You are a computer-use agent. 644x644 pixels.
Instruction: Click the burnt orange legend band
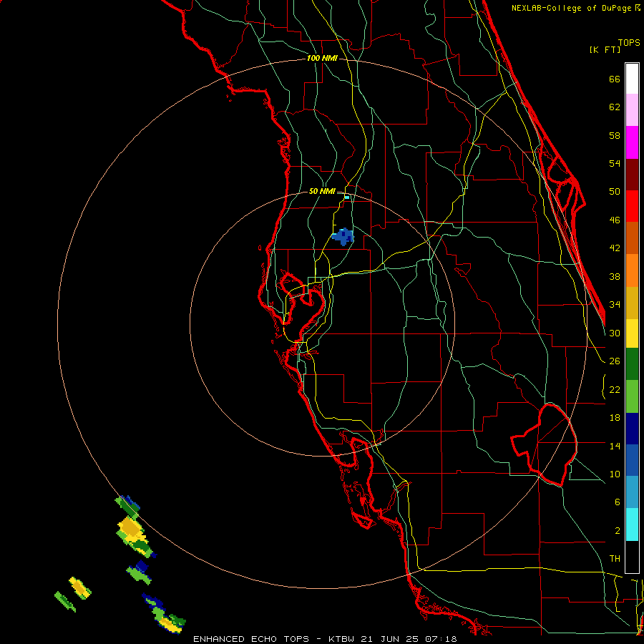coord(632,238)
